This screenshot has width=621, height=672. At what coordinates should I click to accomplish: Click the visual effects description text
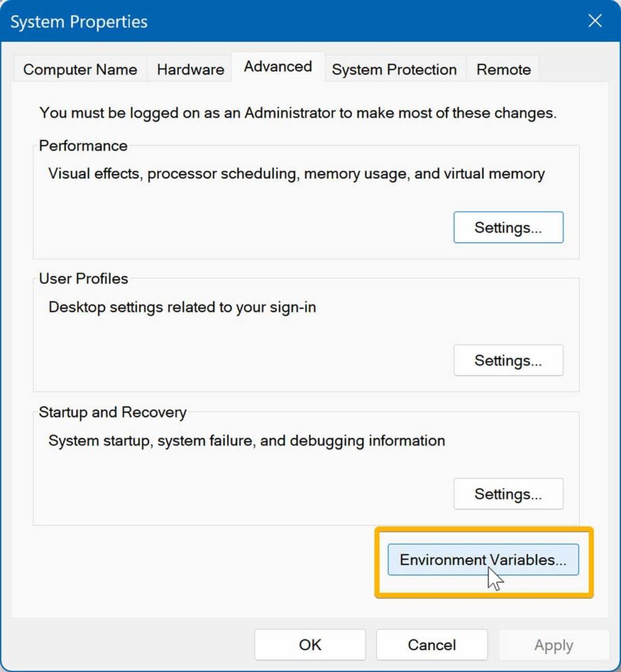click(x=297, y=174)
